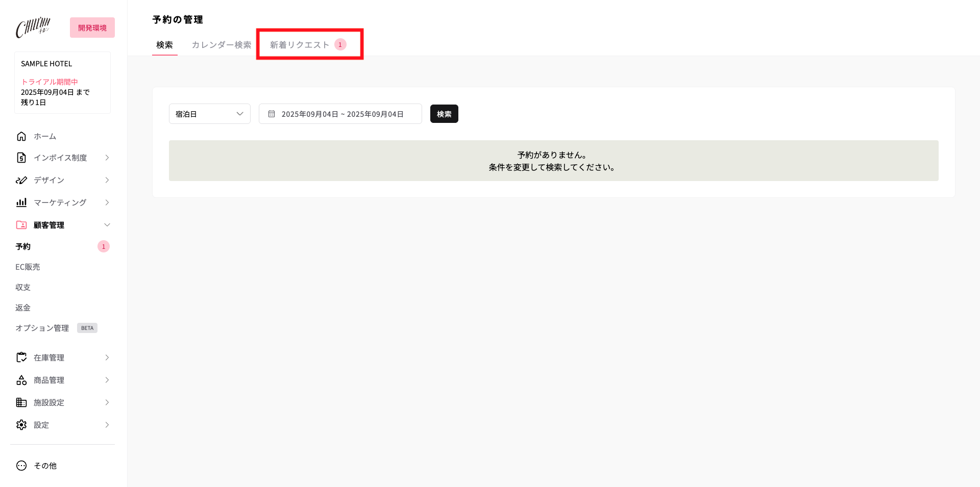This screenshot has width=980, height=487.
Task: Expand the マーケティング submenu chevron
Action: [x=107, y=202]
